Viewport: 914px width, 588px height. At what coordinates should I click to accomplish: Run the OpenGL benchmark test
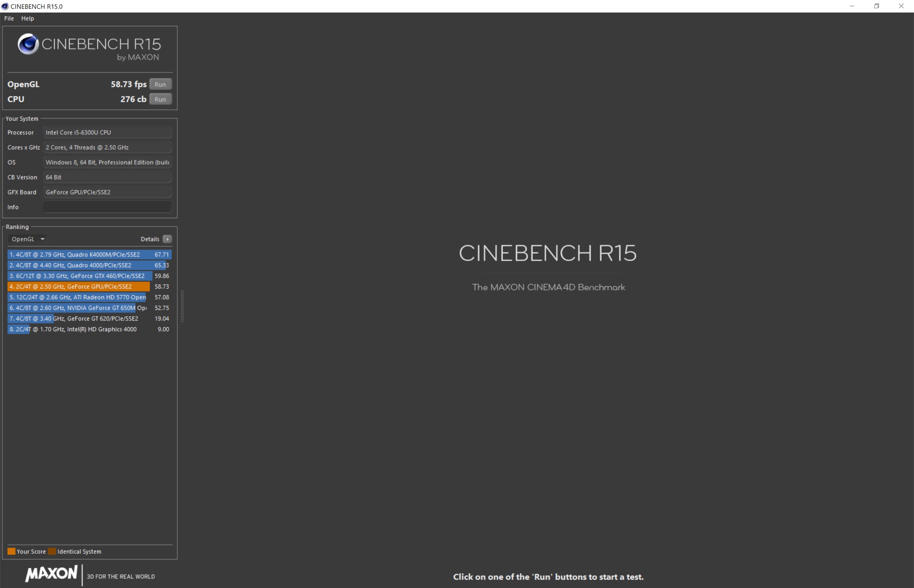(160, 84)
